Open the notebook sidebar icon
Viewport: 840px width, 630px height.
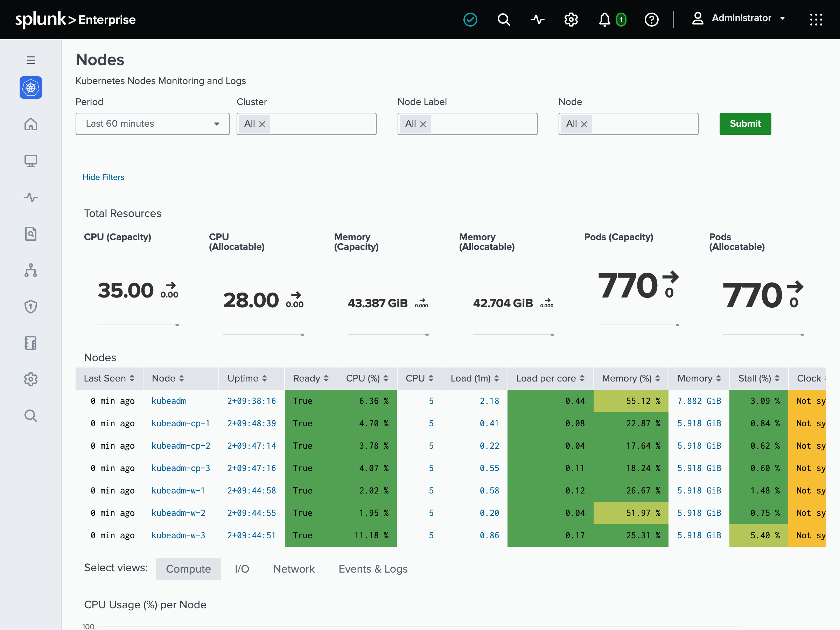coord(31,343)
